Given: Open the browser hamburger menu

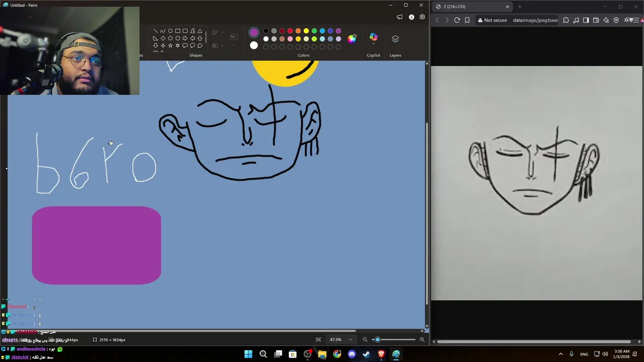Looking at the screenshot, I should [637, 20].
